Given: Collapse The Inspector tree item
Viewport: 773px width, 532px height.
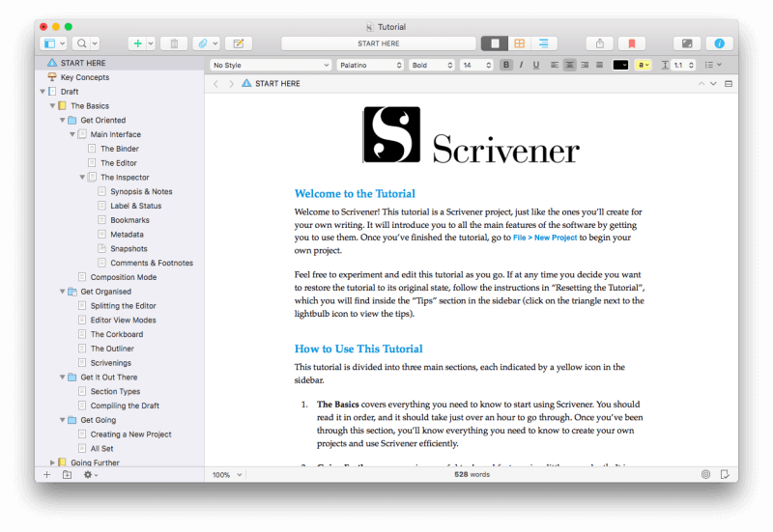Looking at the screenshot, I should coord(82,178).
